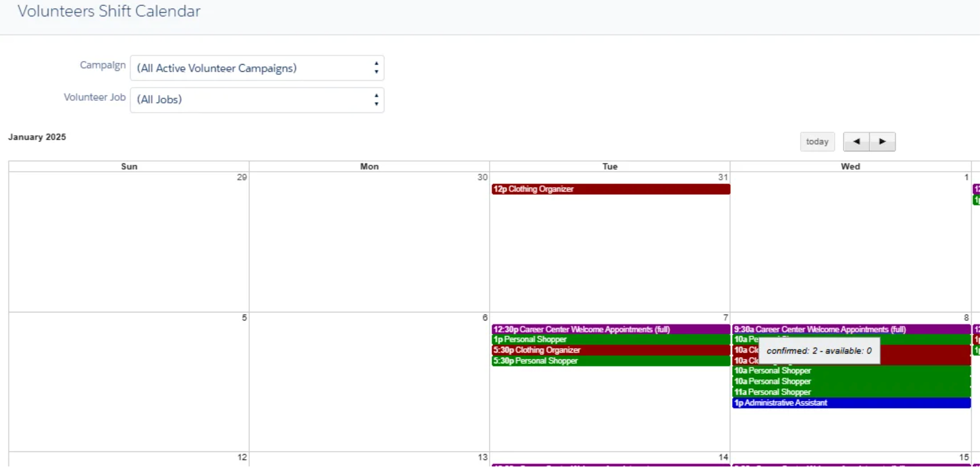
Task: Click the confirmed 2 available 0 tooltip
Action: [x=819, y=351]
